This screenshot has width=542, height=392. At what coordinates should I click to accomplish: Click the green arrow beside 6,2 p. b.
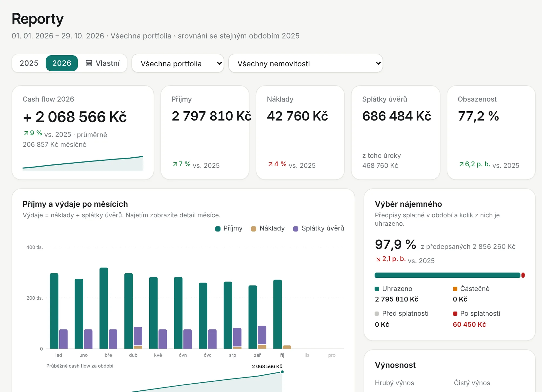461,164
